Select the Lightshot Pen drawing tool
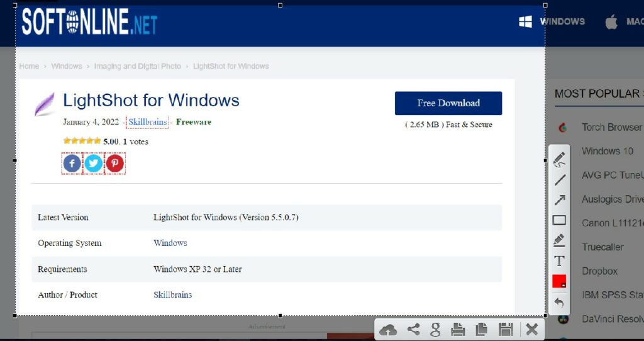The image size is (644, 341). point(559,159)
